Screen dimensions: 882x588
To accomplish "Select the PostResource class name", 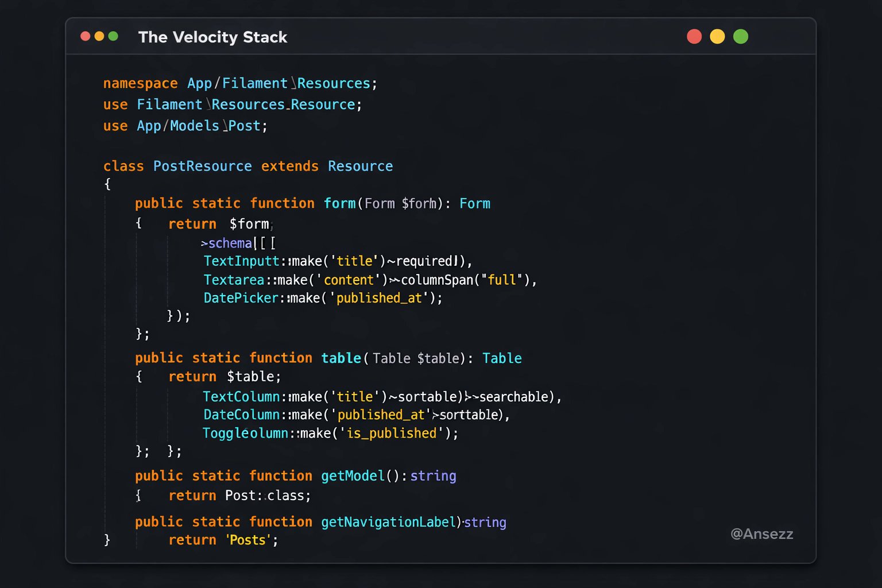I will (x=202, y=167).
